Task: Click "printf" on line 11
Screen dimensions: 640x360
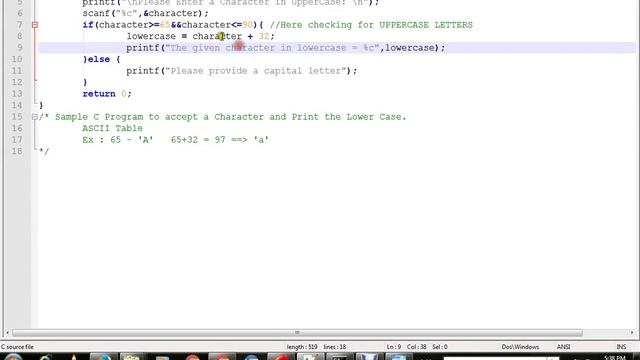Action: point(143,71)
